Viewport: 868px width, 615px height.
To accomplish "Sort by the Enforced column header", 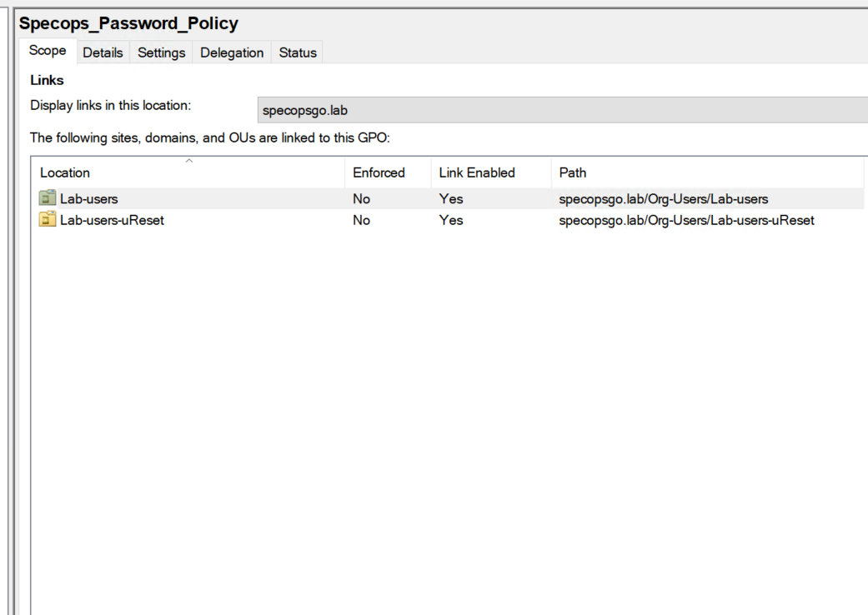I will (388, 172).
